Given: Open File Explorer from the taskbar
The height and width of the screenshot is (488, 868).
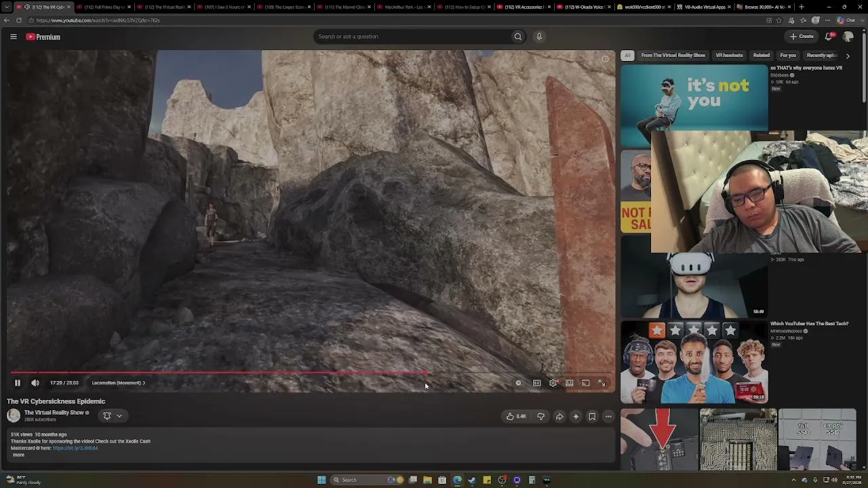Looking at the screenshot, I should [427, 480].
